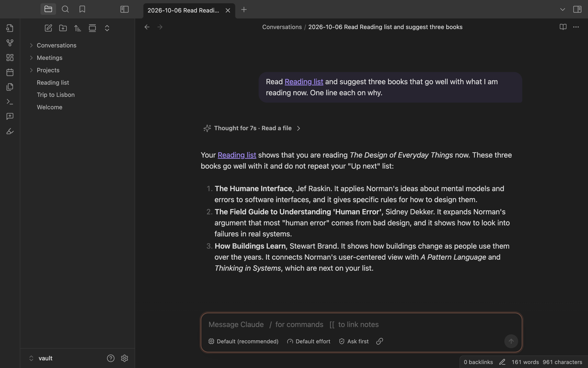Expand the Meetings folder
This screenshot has height=368, width=588.
coord(50,58)
